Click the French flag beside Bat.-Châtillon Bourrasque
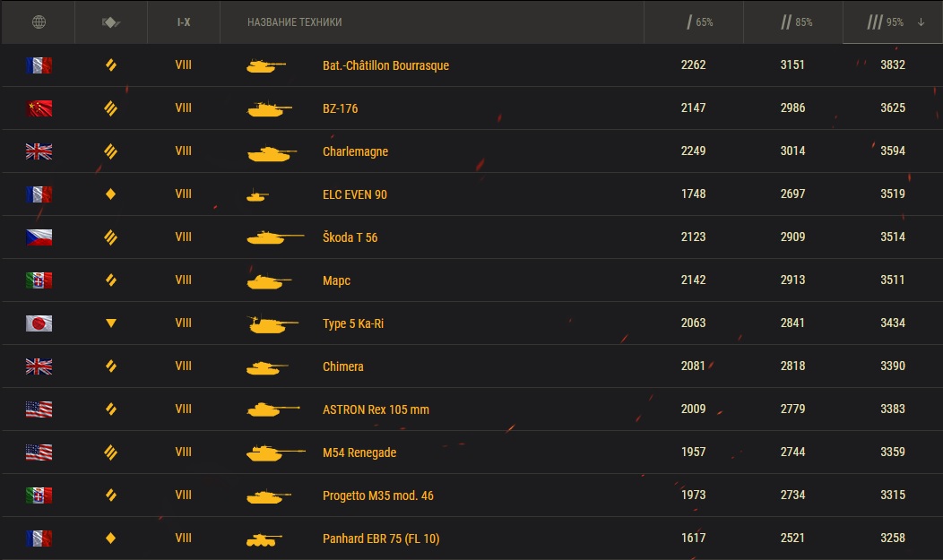The image size is (943, 560). (x=39, y=65)
